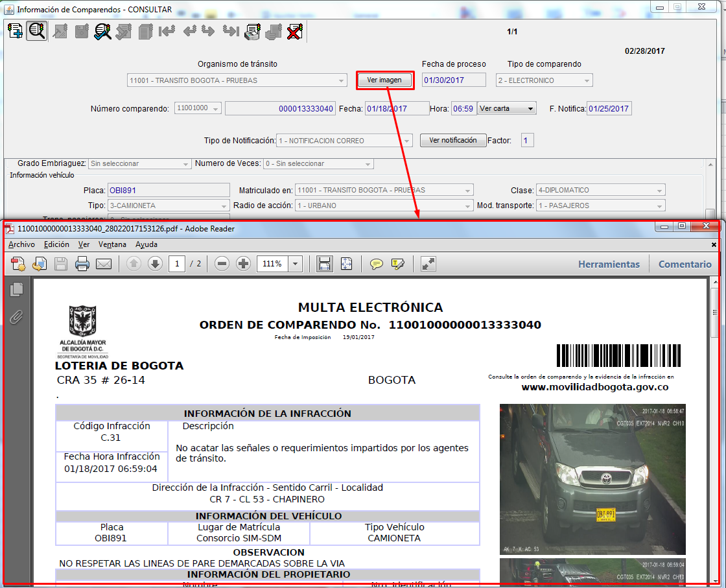Image resolution: width=726 pixels, height=588 pixels.
Task: Click the delete record red X icon
Action: 295,31
